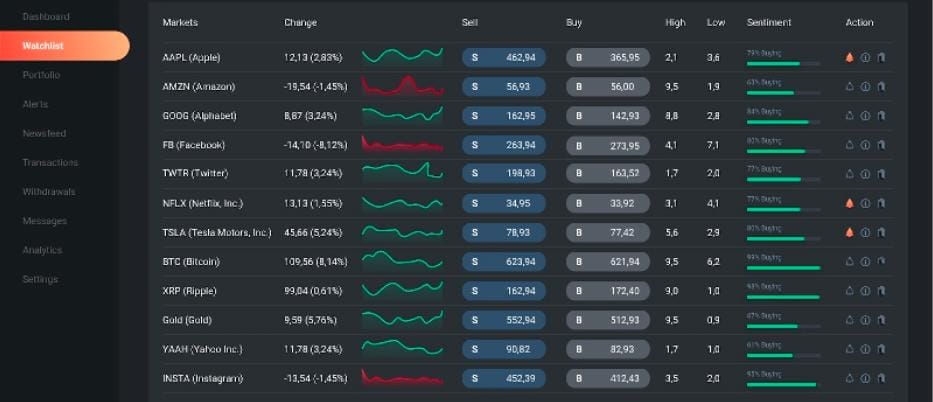Go to Withdrawals page
Image resolution: width=933 pixels, height=402 pixels.
[49, 191]
